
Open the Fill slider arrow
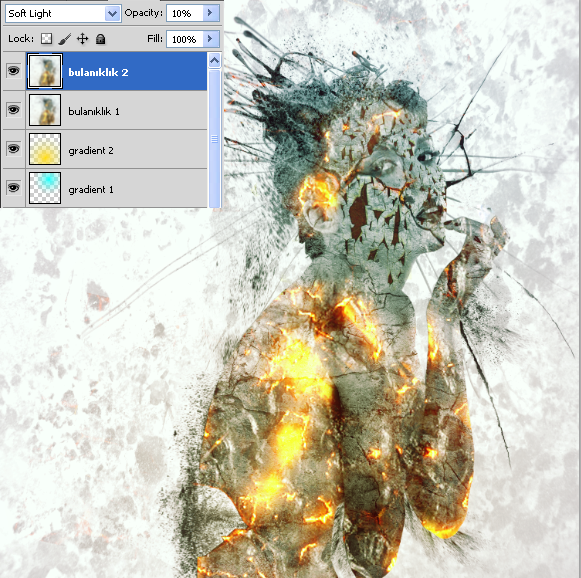coord(211,39)
